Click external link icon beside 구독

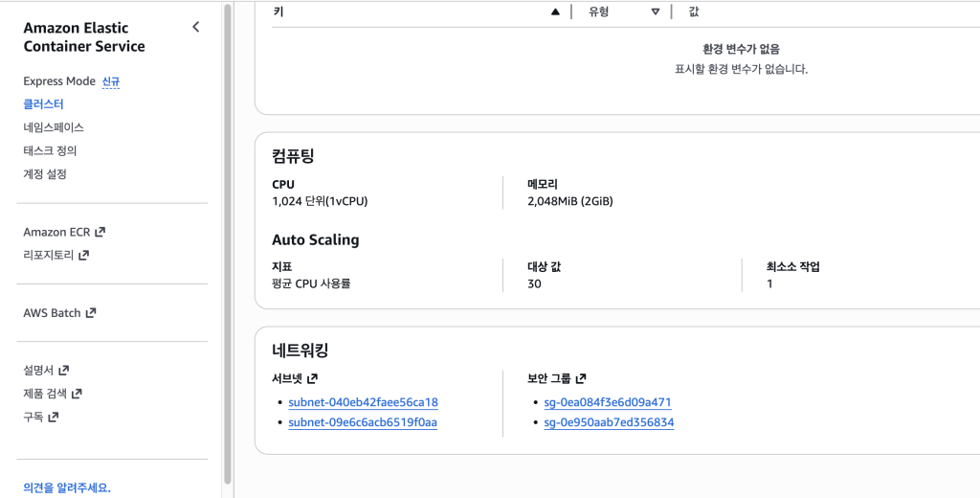click(x=54, y=417)
